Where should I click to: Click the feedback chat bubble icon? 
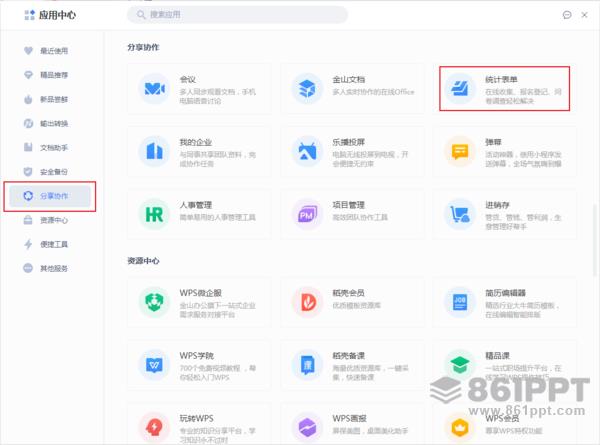567,15
